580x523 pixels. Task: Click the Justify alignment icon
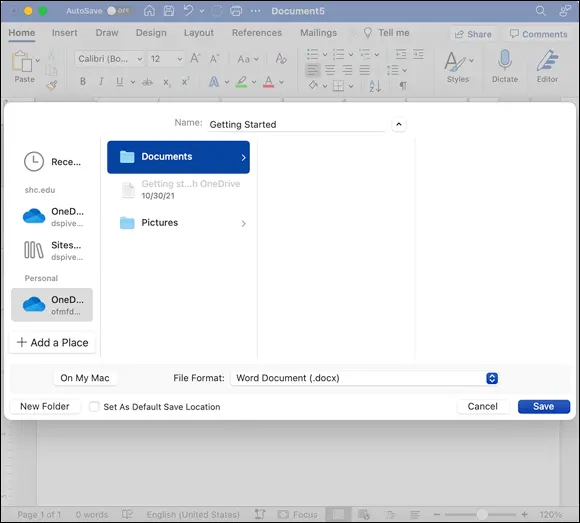[365, 70]
